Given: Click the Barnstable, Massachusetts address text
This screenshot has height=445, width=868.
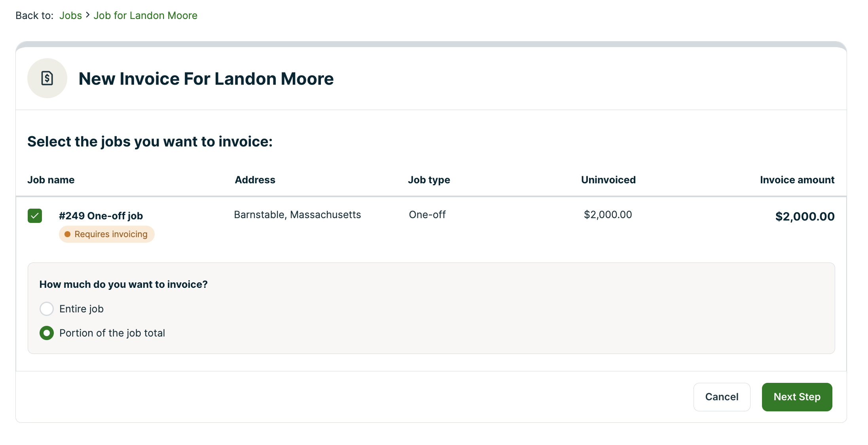Looking at the screenshot, I should click(297, 215).
